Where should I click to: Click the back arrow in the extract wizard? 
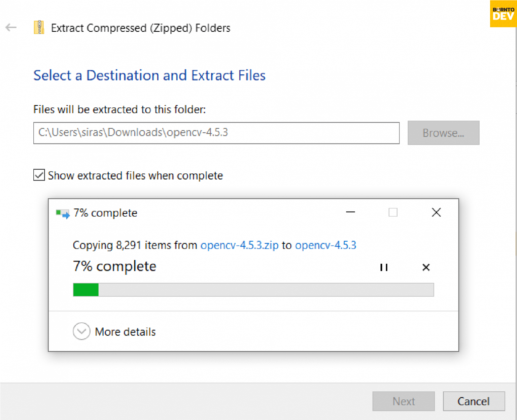coord(11,27)
